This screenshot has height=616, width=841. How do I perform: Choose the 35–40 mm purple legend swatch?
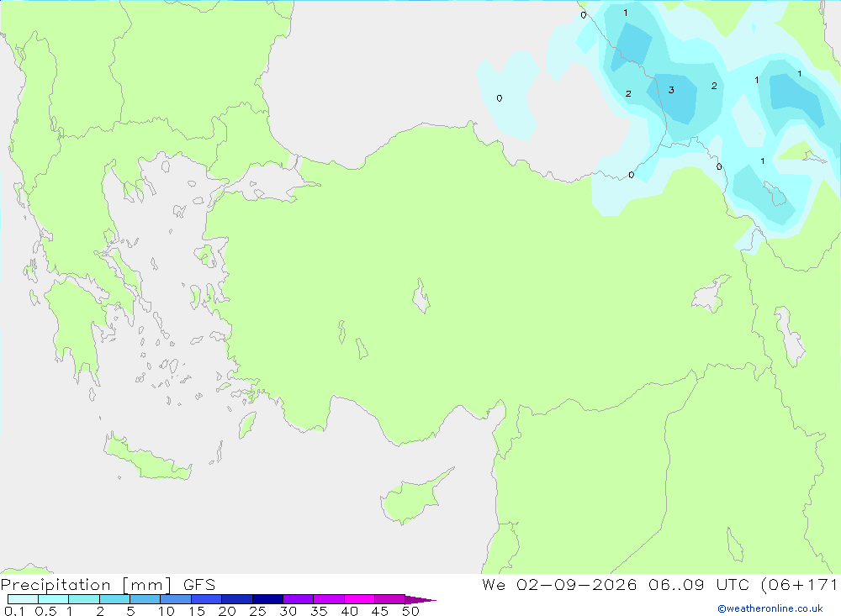coord(328,599)
